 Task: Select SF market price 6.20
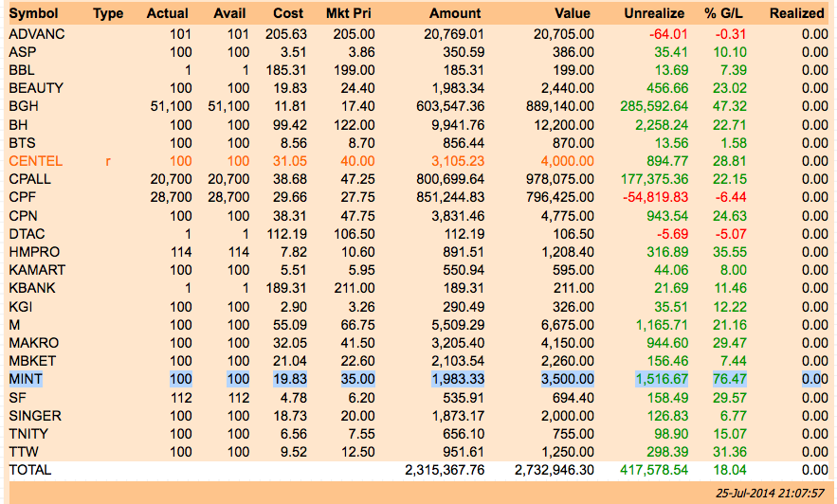click(361, 399)
